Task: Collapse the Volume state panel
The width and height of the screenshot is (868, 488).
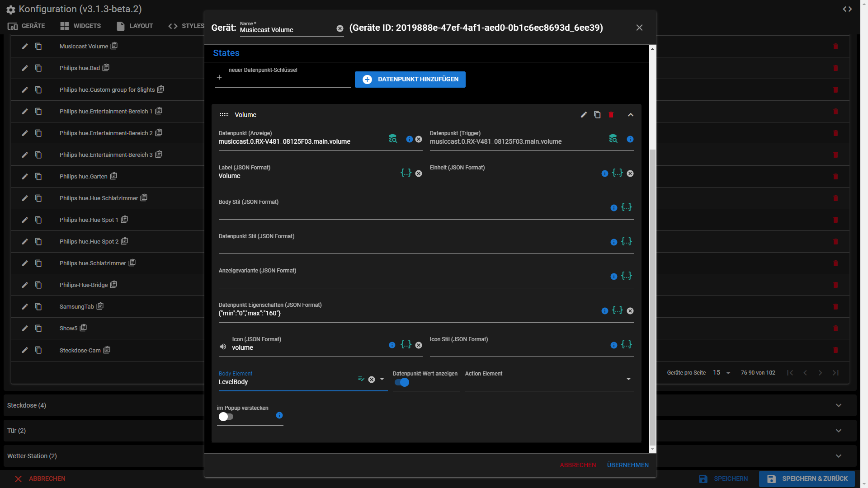Action: tap(630, 115)
